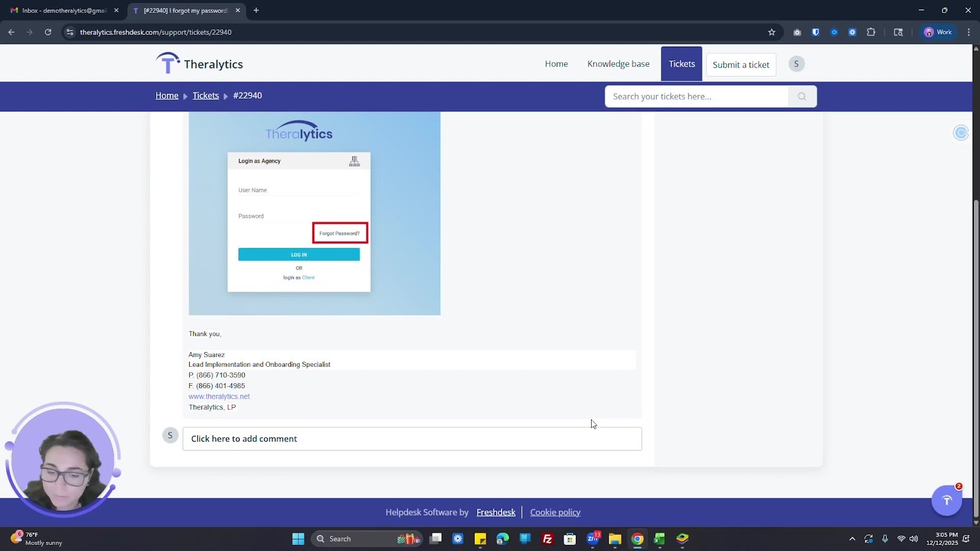This screenshot has height=551, width=980.
Task: Open Task View on the taskbar
Action: pos(435,539)
